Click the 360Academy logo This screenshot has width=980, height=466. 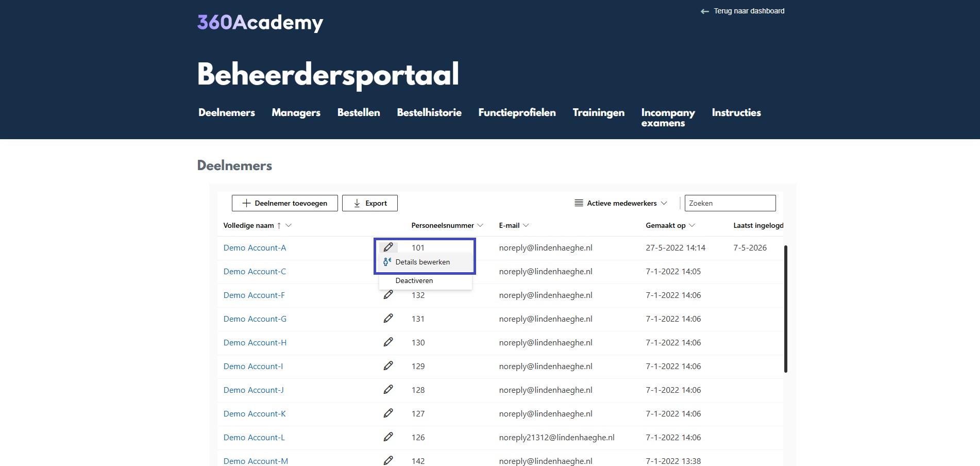(260, 22)
